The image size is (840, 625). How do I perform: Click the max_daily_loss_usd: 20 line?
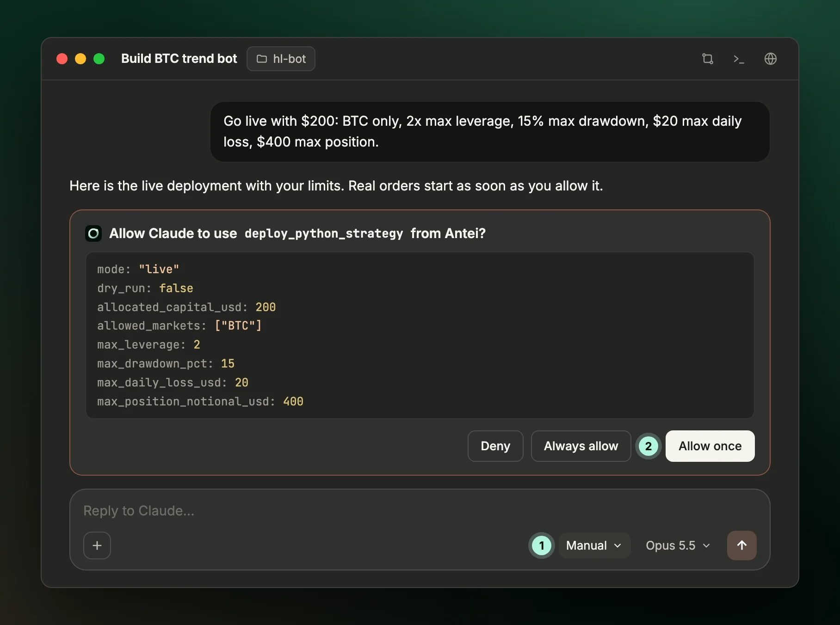pos(173,383)
